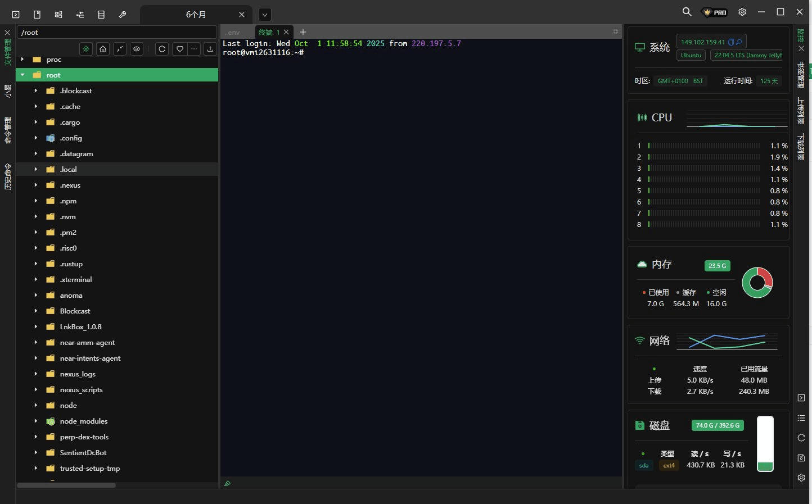Click the locate current directory target icon
Image resolution: width=812 pixels, height=504 pixels.
coord(86,49)
